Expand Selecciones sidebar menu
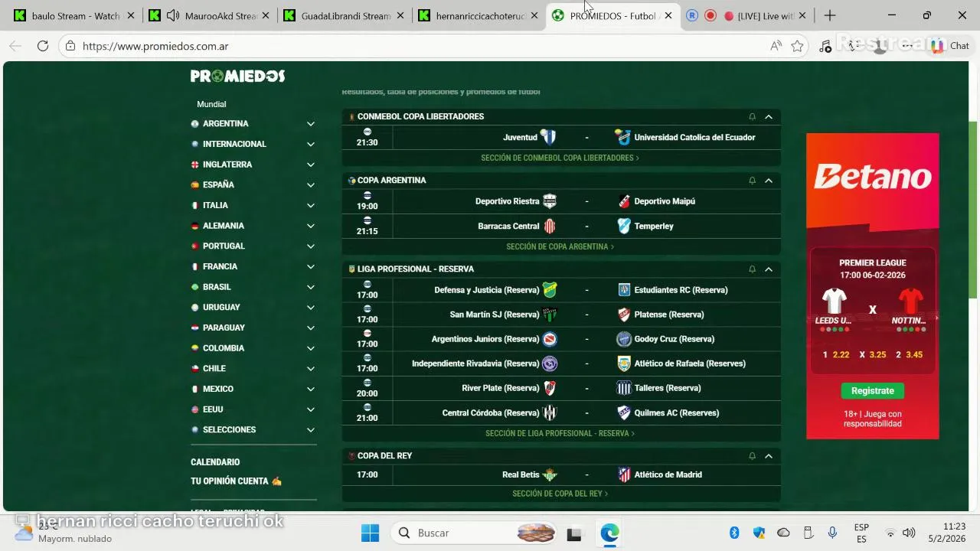Screen dimensions: 980x551 [x=311, y=430]
